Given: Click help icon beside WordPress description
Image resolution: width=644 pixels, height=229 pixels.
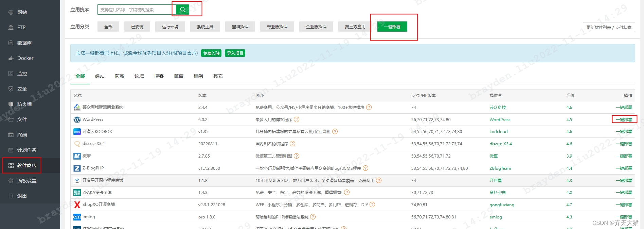Looking at the screenshot, I should [x=297, y=119].
